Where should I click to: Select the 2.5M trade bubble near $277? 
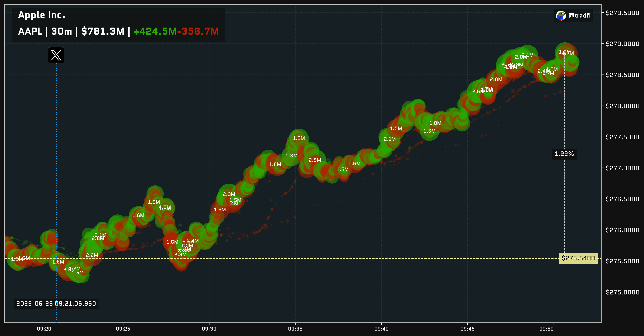click(315, 160)
